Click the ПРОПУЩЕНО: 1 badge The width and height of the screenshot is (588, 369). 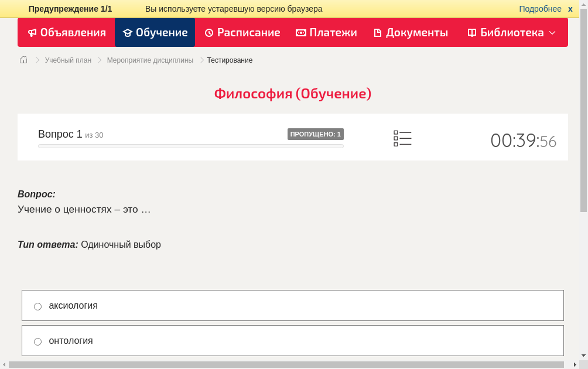pos(315,134)
